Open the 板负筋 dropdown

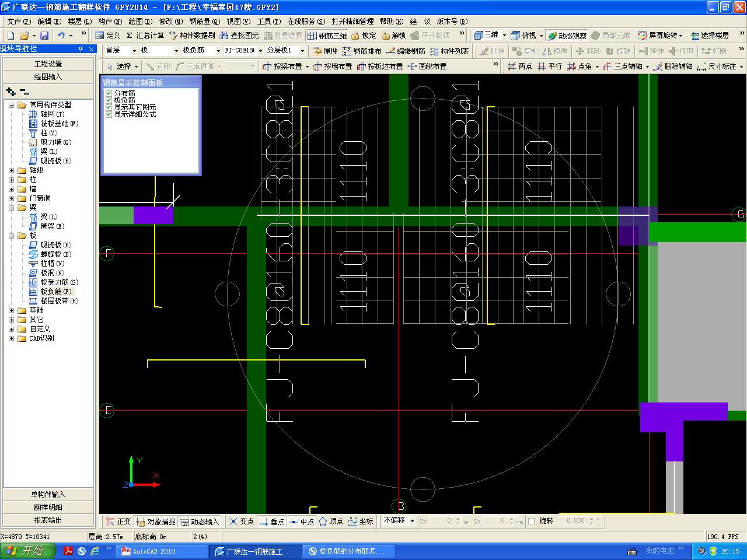point(218,51)
